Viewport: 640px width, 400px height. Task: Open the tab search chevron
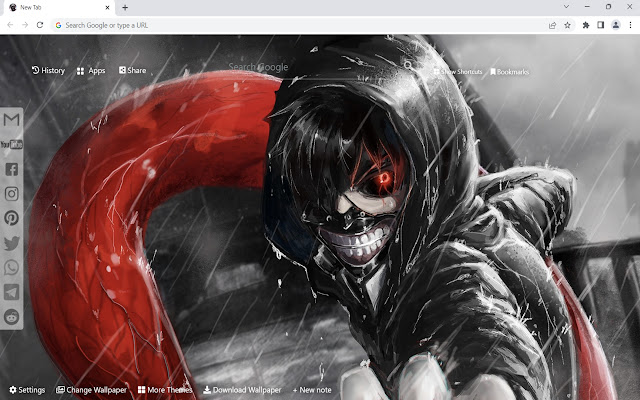(x=566, y=7)
